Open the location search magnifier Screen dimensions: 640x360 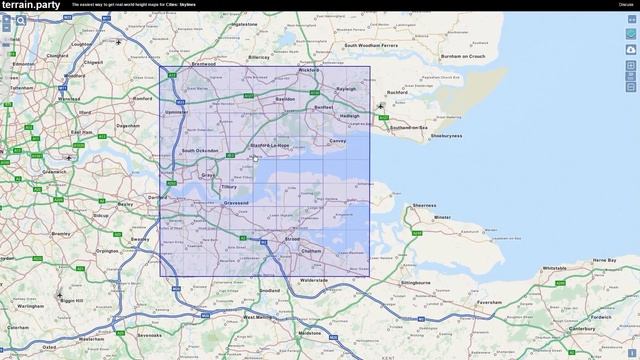pos(21,20)
